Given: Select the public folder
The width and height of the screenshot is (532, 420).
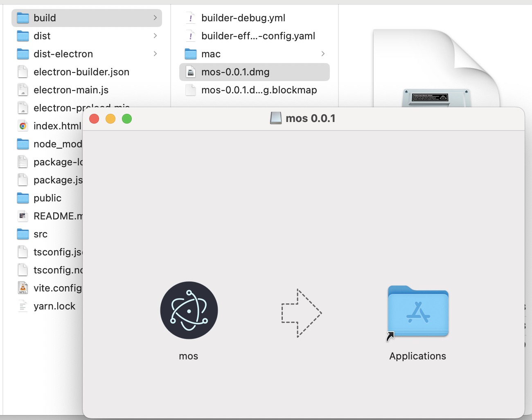Looking at the screenshot, I should [x=47, y=198].
